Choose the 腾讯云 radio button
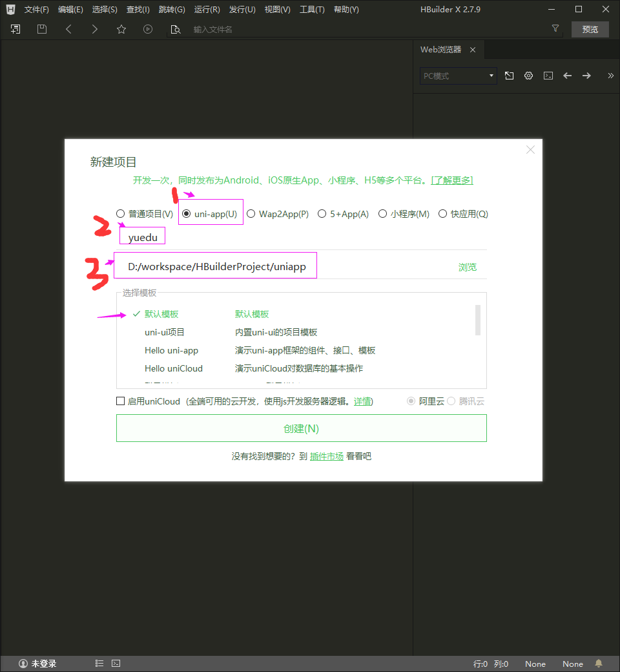Image resolution: width=620 pixels, height=672 pixels. tap(451, 401)
